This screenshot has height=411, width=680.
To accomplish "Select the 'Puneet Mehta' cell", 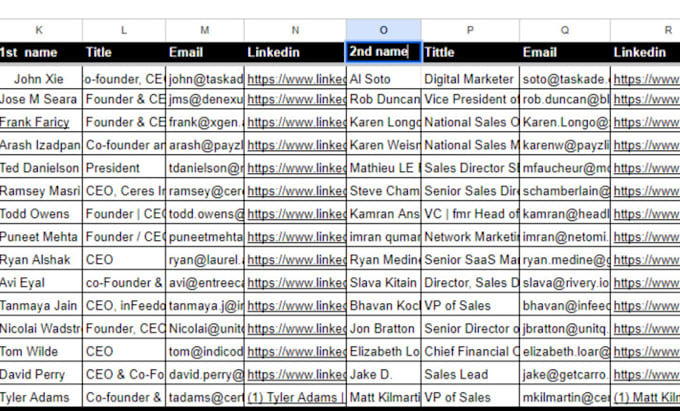I will pyautogui.click(x=40, y=237).
